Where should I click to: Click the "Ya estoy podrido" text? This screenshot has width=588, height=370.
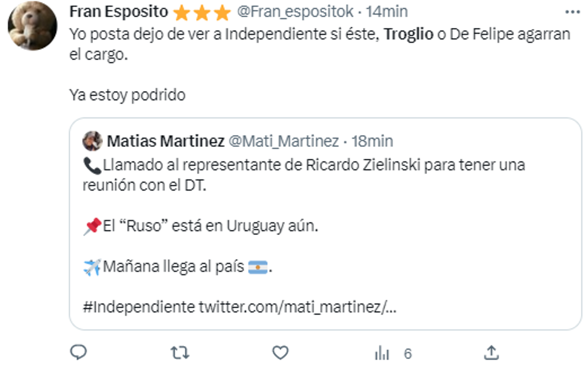pos(127,95)
